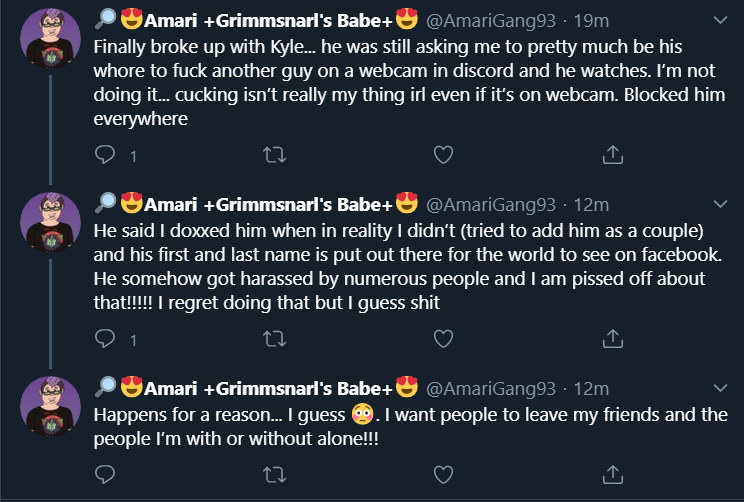
Task: Open the options chevron on the 19m tweet
Action: point(720,20)
